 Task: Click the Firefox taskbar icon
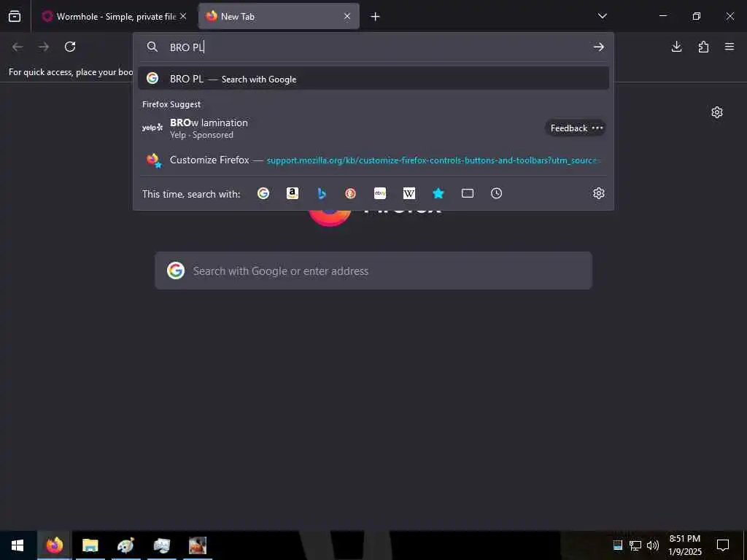(54, 545)
